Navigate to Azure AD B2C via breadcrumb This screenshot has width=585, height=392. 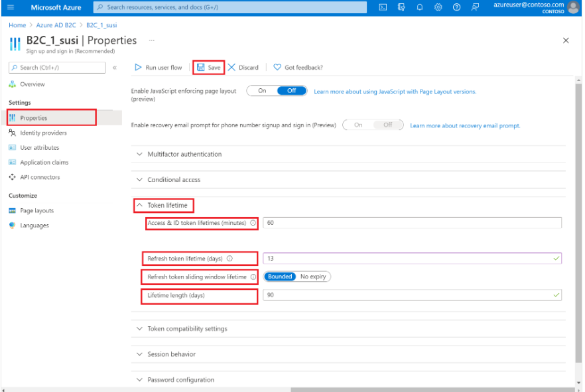(x=55, y=25)
